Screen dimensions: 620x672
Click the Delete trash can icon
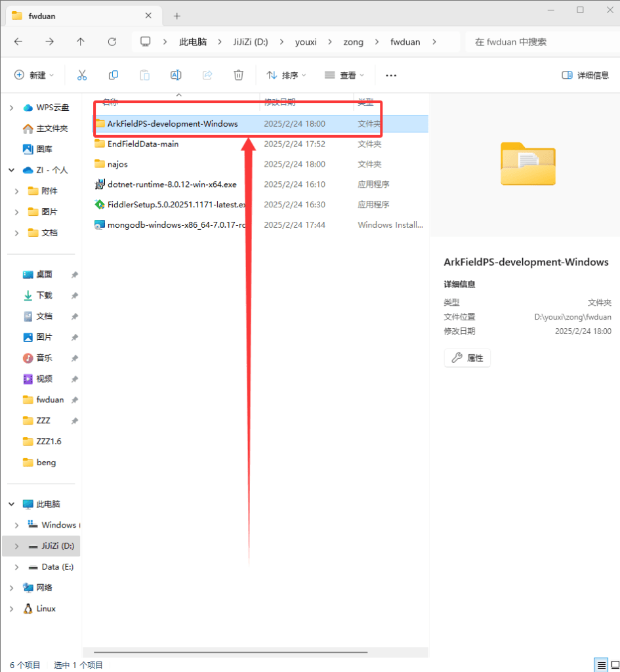click(239, 75)
